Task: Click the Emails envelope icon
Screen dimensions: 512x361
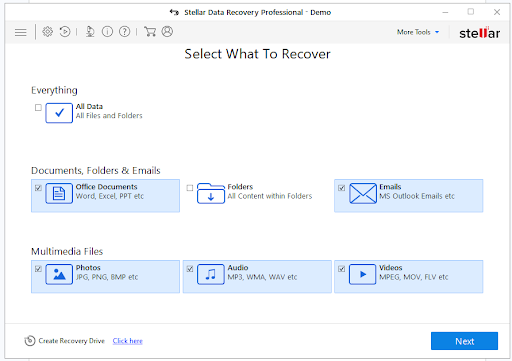Action: [x=363, y=193]
